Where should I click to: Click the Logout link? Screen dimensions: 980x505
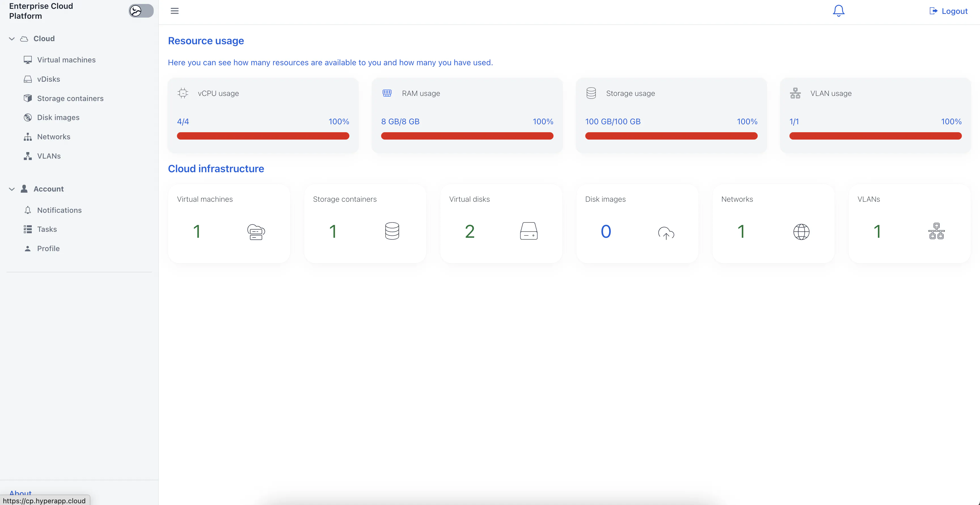click(949, 11)
